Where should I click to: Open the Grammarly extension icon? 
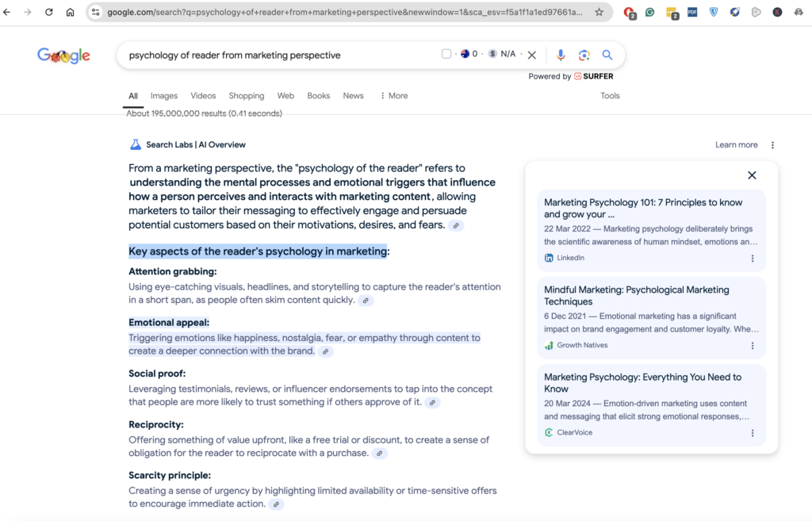point(650,12)
